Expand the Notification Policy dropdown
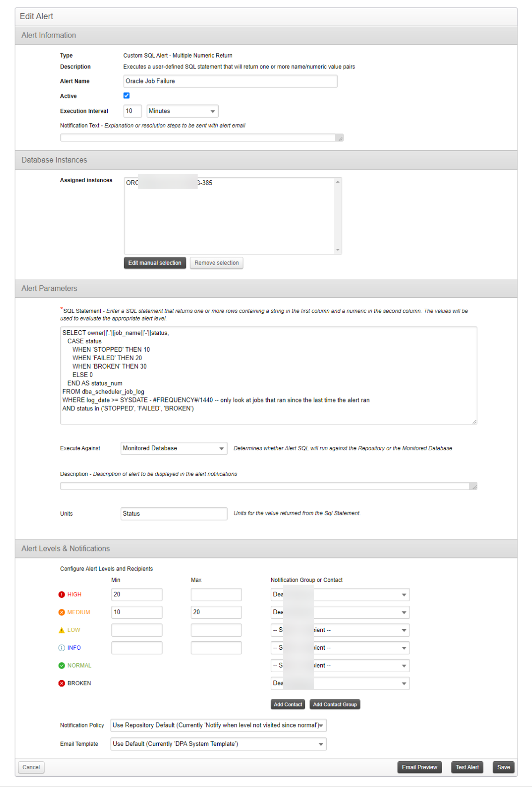The height and width of the screenshot is (787, 532). coord(218,725)
